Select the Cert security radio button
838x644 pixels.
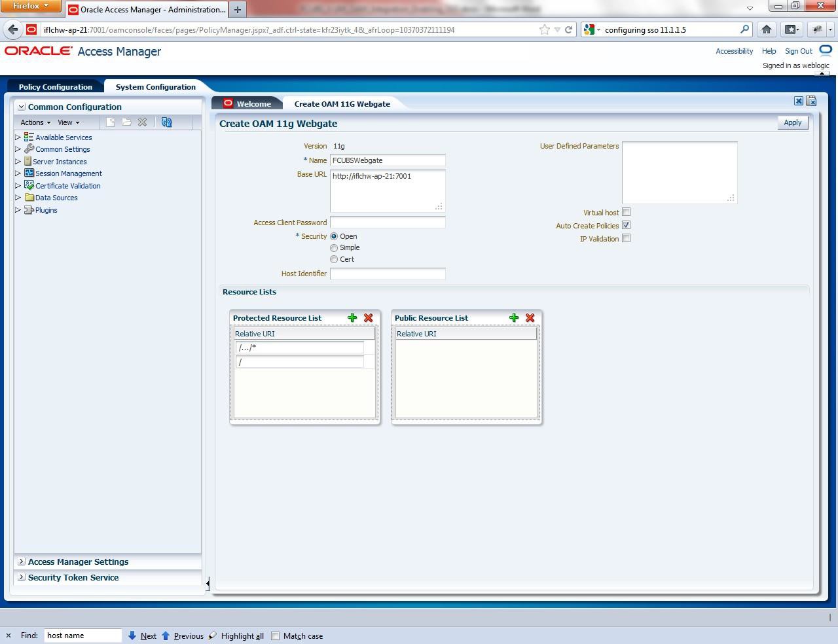tap(334, 259)
